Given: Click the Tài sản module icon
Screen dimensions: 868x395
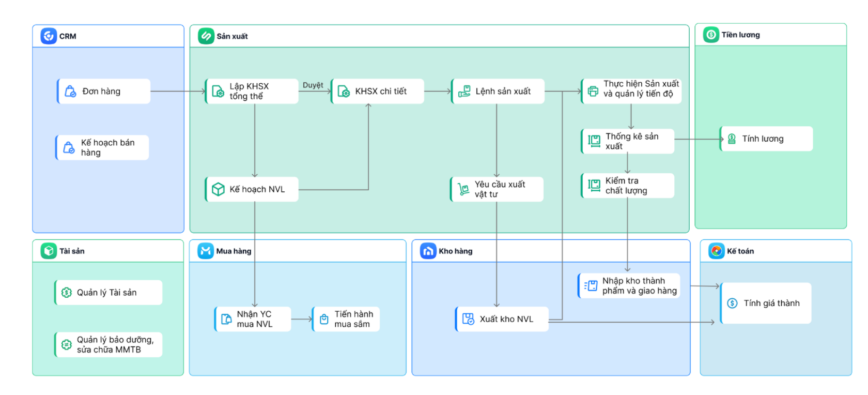Looking at the screenshot, I should (x=49, y=251).
